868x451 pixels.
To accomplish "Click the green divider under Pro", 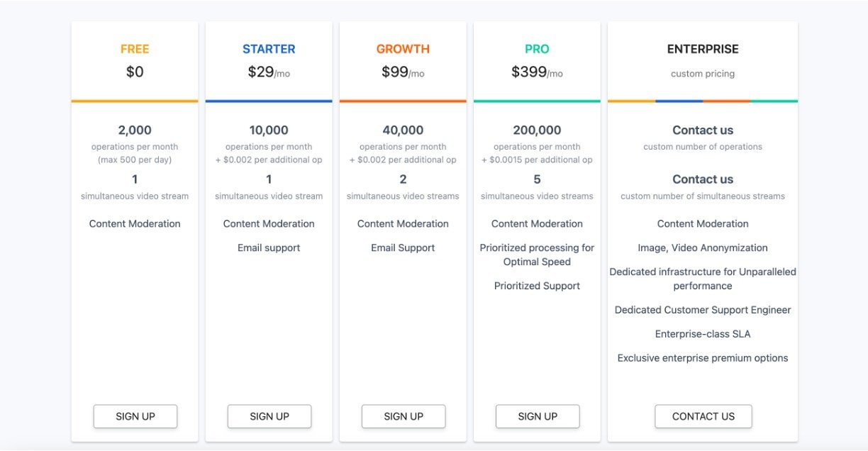I will (537, 101).
